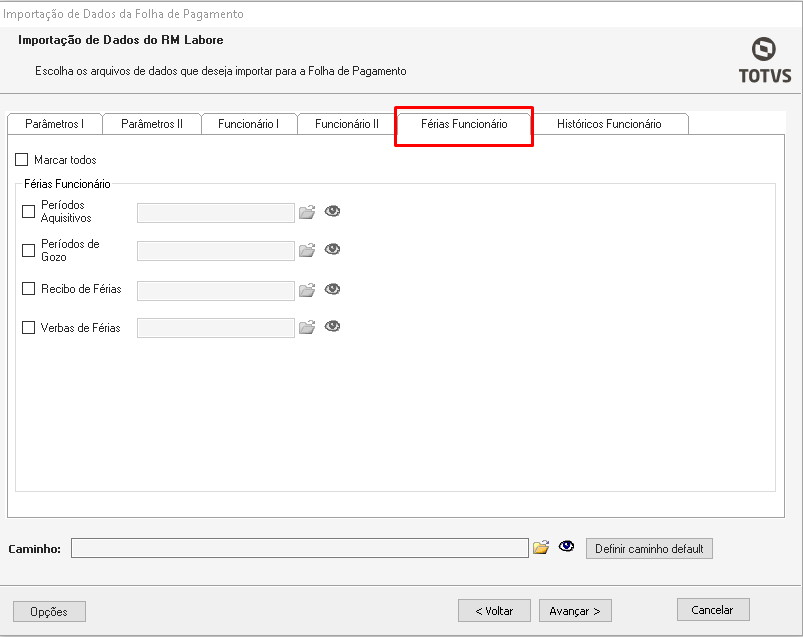
Task: Browse folder for the Caminho path
Action: (x=541, y=547)
